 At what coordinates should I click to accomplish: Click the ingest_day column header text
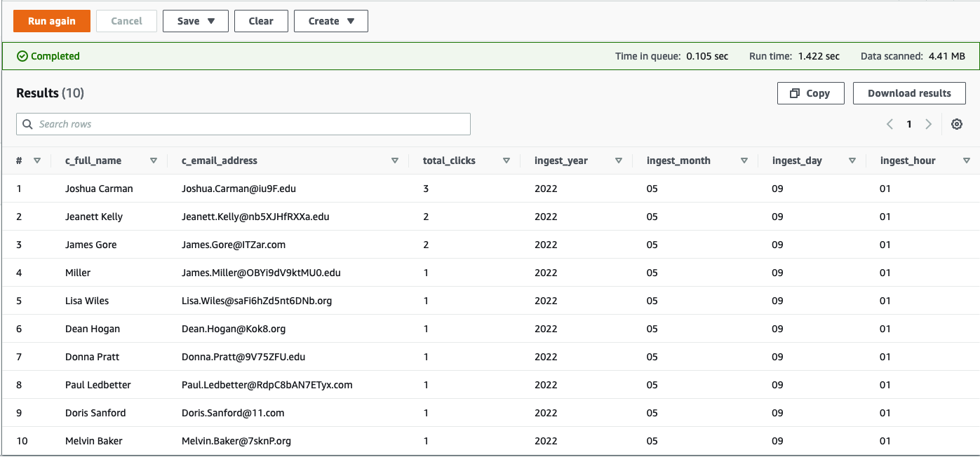(x=797, y=161)
